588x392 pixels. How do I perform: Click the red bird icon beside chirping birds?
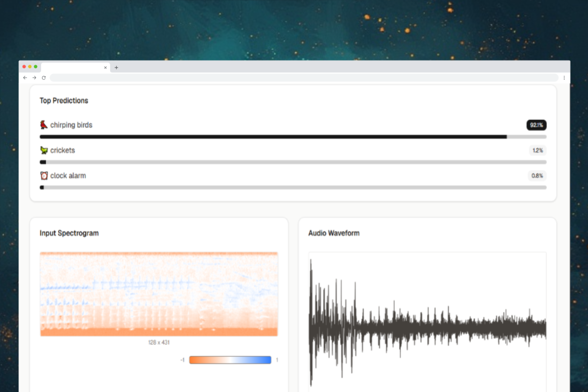tap(44, 125)
